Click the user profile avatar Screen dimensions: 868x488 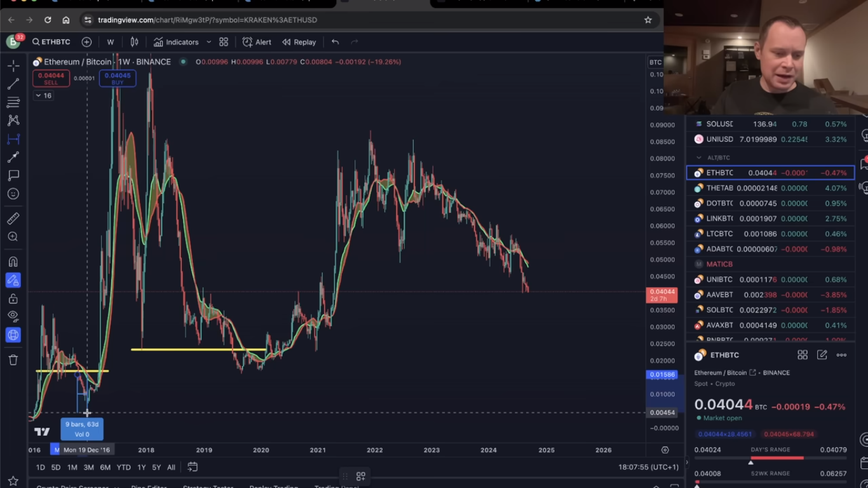pyautogui.click(x=13, y=42)
